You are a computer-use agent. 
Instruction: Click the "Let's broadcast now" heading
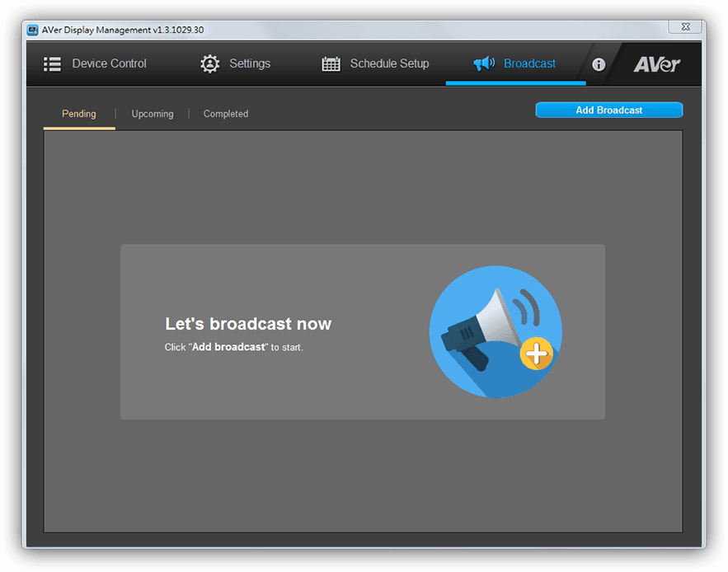point(248,324)
